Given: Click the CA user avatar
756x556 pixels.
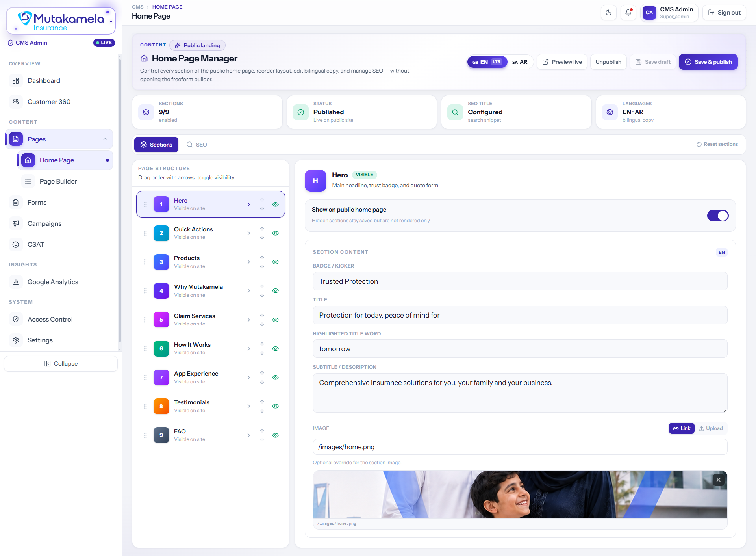Looking at the screenshot, I should 649,13.
